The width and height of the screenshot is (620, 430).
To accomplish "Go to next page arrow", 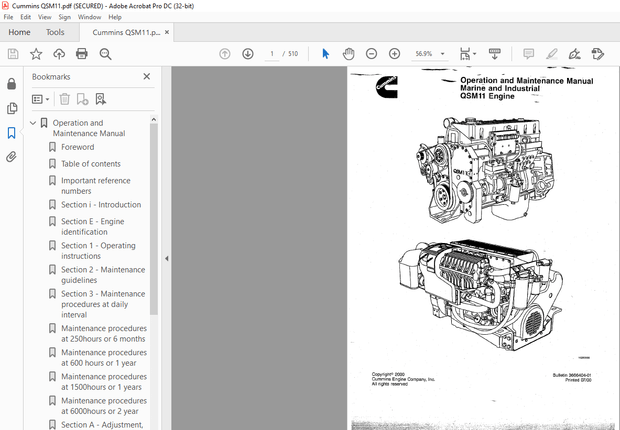I will [x=248, y=54].
